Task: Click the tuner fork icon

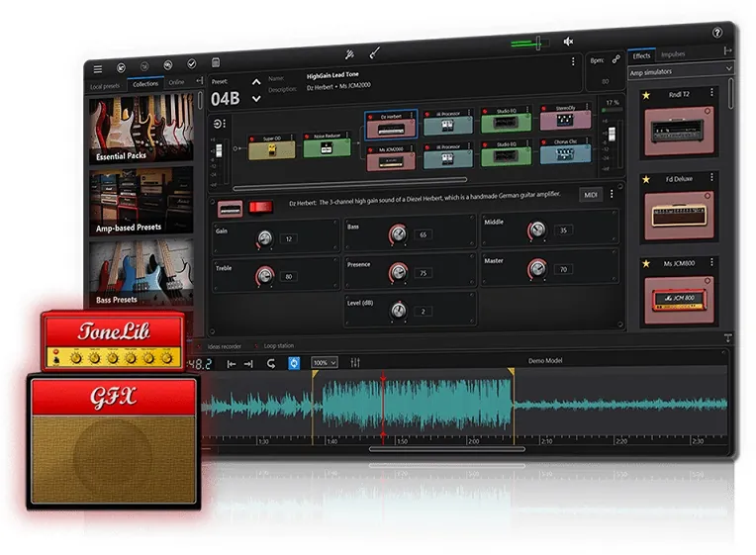Action: [349, 54]
